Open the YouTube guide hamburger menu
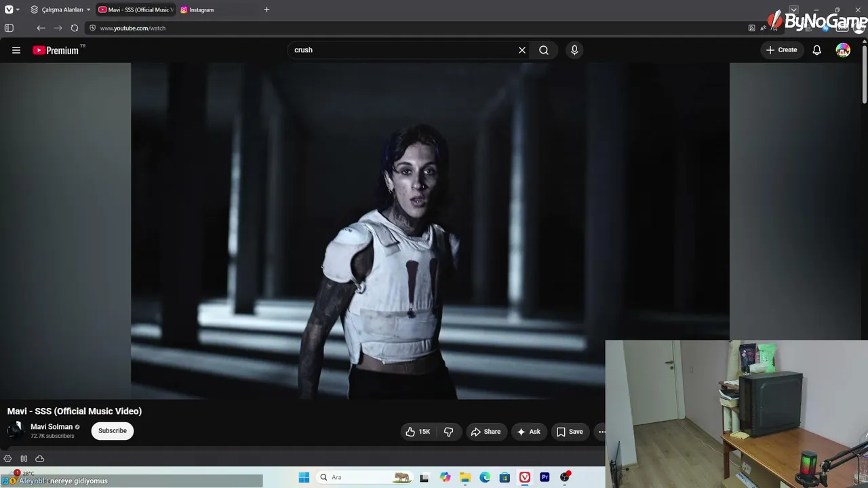Screen dimensions: 868x488 (x=16, y=50)
